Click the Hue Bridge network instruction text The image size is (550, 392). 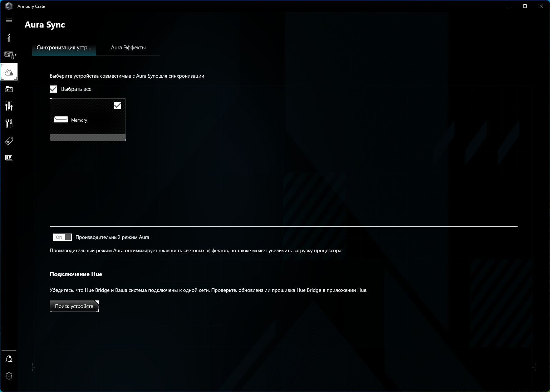coord(208,290)
